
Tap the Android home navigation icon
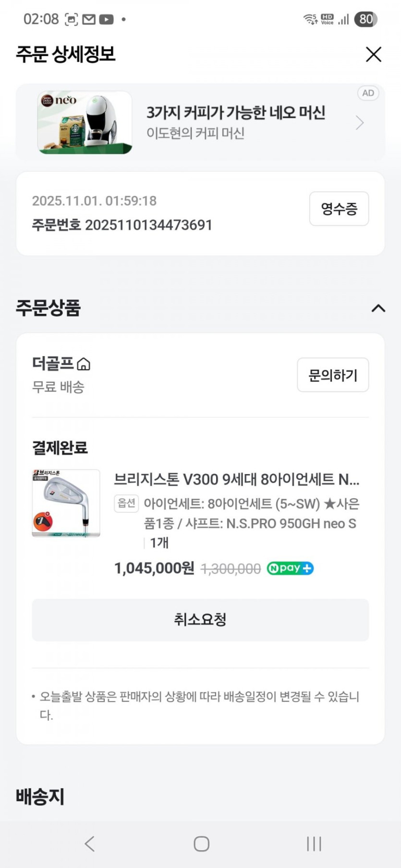[x=201, y=844]
